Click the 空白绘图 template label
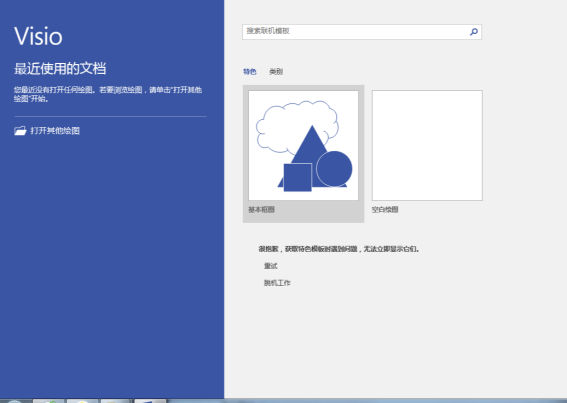Viewport: 567px width, 403px height. click(x=385, y=209)
